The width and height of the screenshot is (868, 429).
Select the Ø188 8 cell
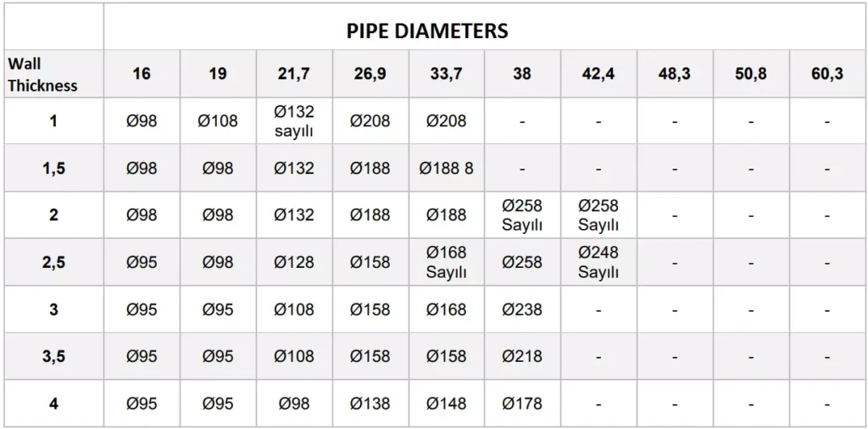[x=447, y=168]
